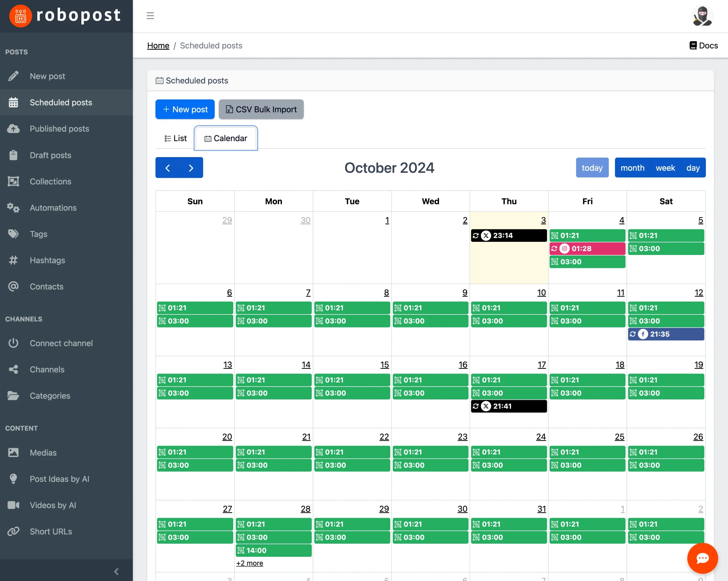The image size is (728, 581).
Task: Click the Videos by AI camera icon
Action: point(13,505)
